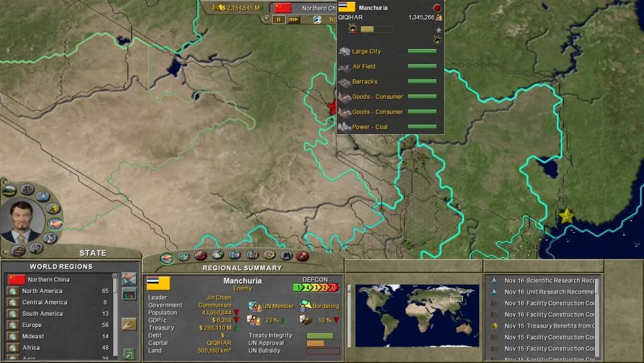
Task: Click the explosion icon below the grey star
Action: 437,39
